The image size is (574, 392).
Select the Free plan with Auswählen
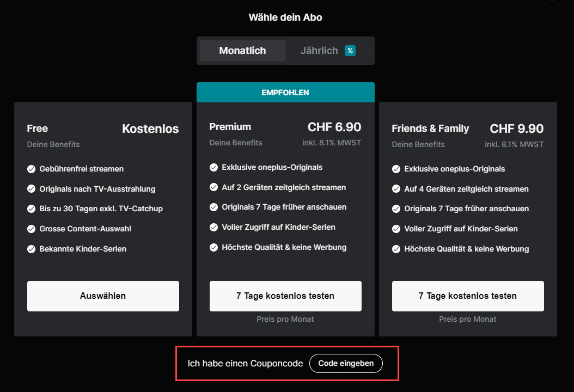[x=103, y=296]
